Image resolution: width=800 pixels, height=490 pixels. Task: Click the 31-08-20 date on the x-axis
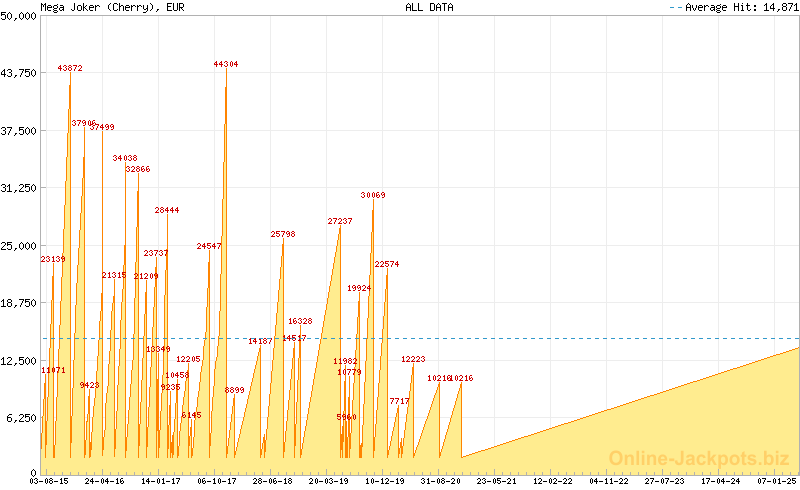tap(441, 481)
